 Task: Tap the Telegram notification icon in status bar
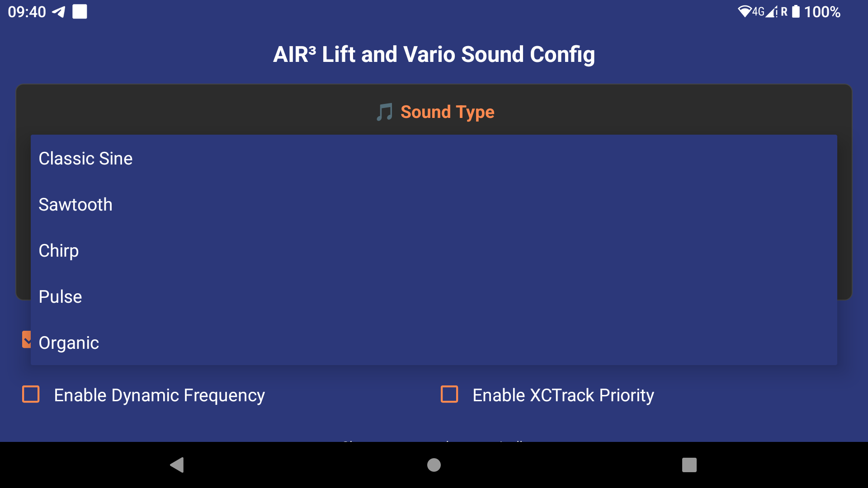click(x=59, y=12)
